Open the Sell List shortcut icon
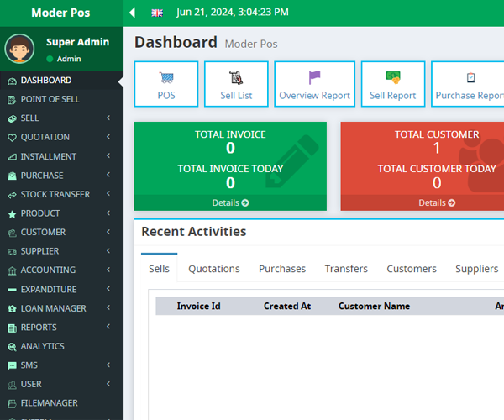Screen dimensions: 504x420 [236, 78]
